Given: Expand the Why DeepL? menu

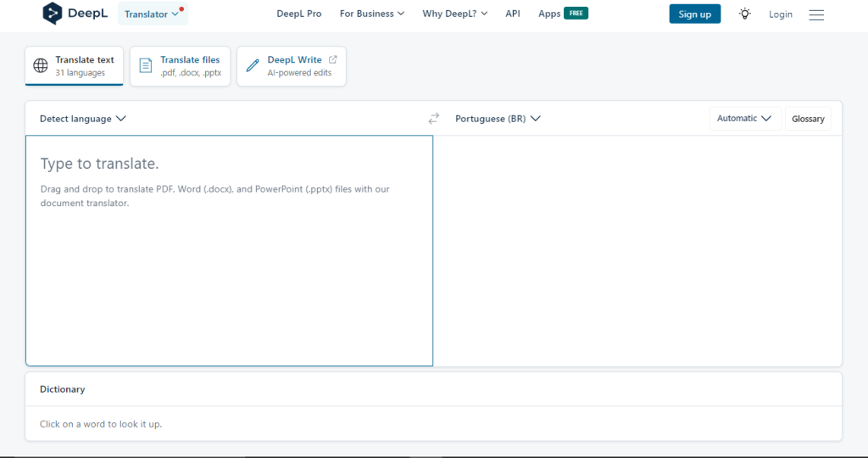Looking at the screenshot, I should (x=455, y=14).
